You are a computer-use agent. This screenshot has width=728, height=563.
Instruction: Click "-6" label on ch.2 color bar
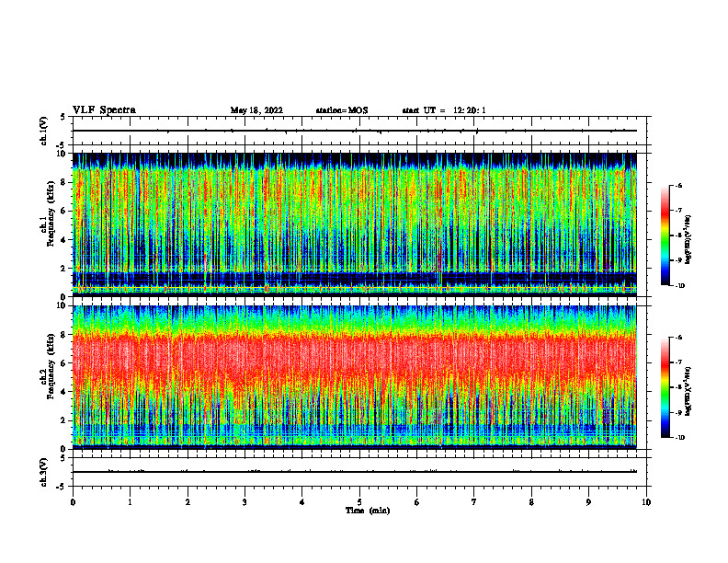678,338
